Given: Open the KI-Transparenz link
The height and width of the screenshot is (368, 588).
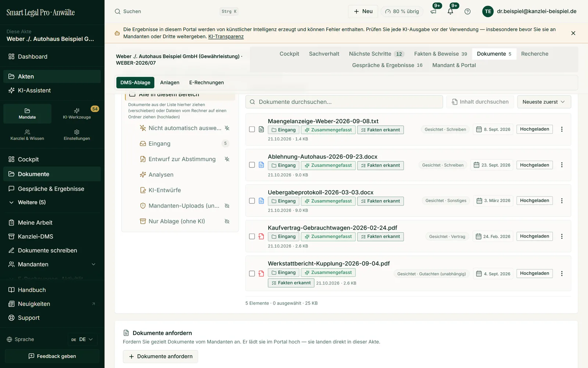Looking at the screenshot, I should click(226, 36).
